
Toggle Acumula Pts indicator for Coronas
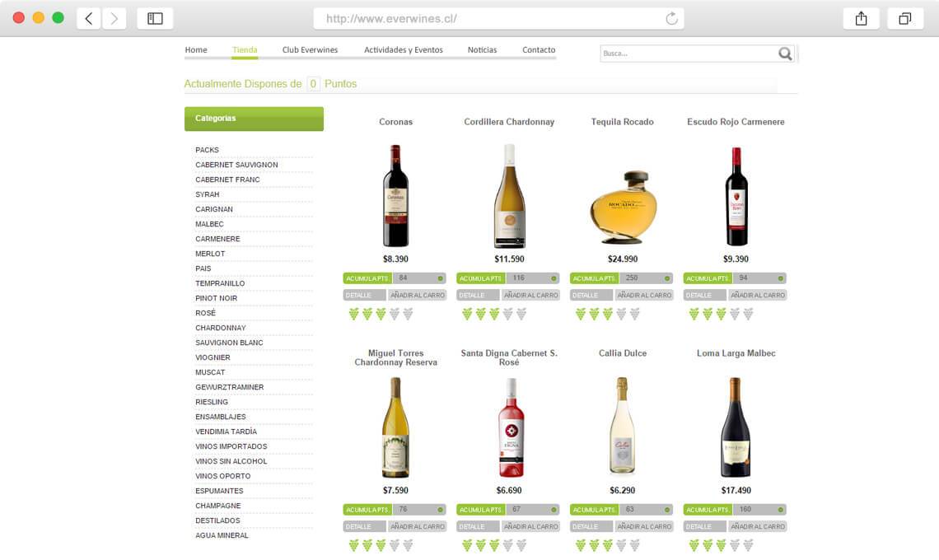(x=440, y=278)
